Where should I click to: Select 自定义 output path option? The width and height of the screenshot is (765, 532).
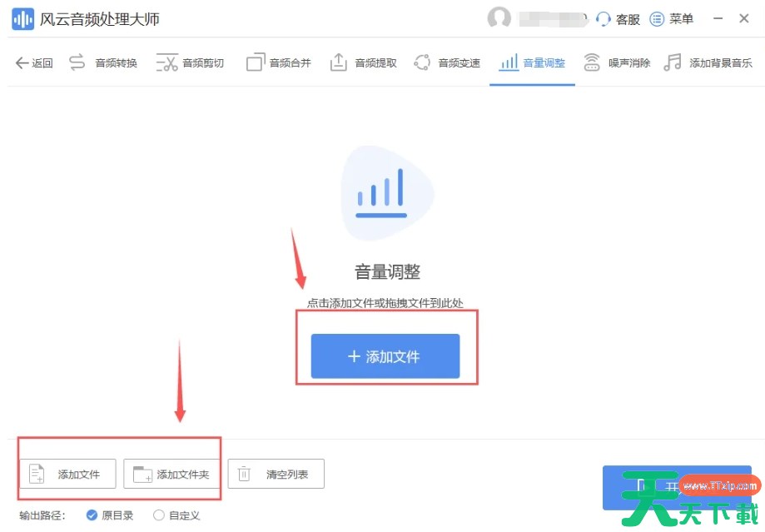[x=176, y=515]
